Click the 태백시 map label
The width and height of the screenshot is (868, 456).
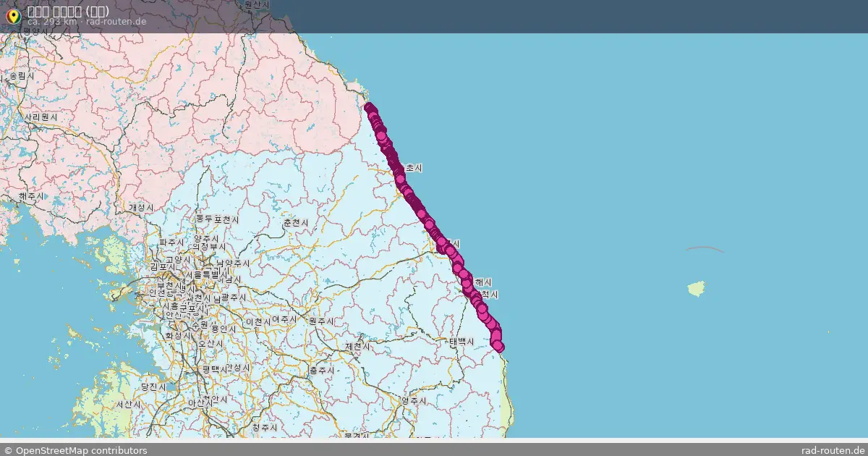(461, 342)
